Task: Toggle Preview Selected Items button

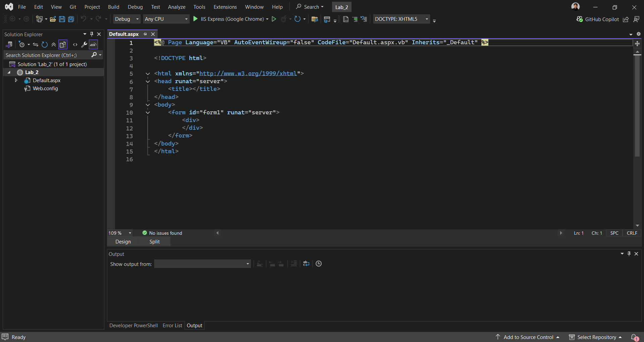Action: point(94,44)
